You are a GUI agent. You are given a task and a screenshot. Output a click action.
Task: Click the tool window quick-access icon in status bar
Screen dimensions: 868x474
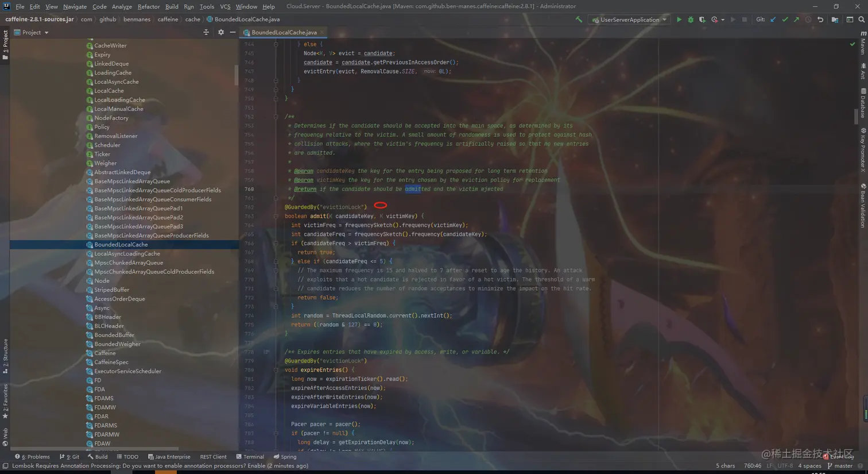tap(5, 466)
